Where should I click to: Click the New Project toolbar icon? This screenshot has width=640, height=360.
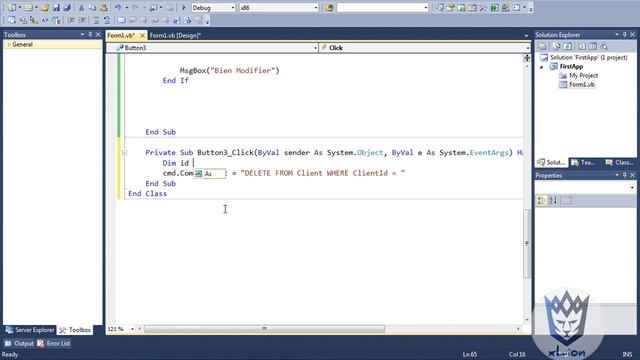(11, 8)
